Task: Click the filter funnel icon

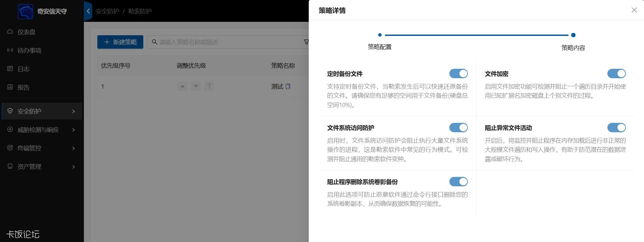Action: (306, 42)
